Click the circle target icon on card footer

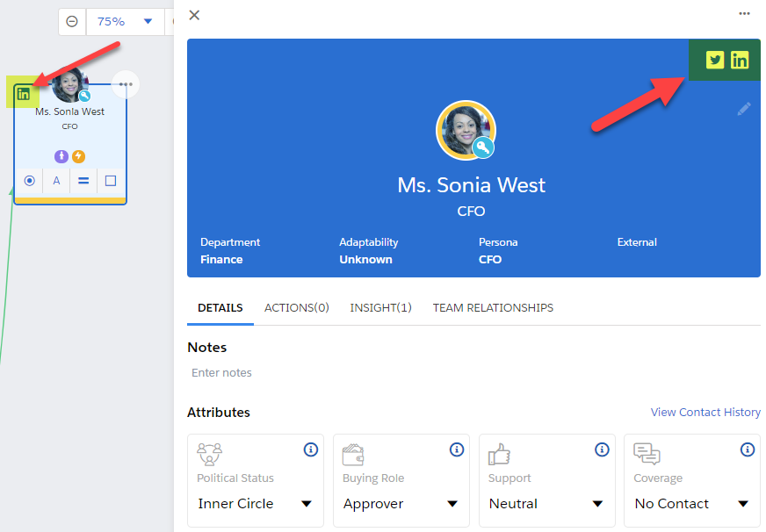pos(29,181)
